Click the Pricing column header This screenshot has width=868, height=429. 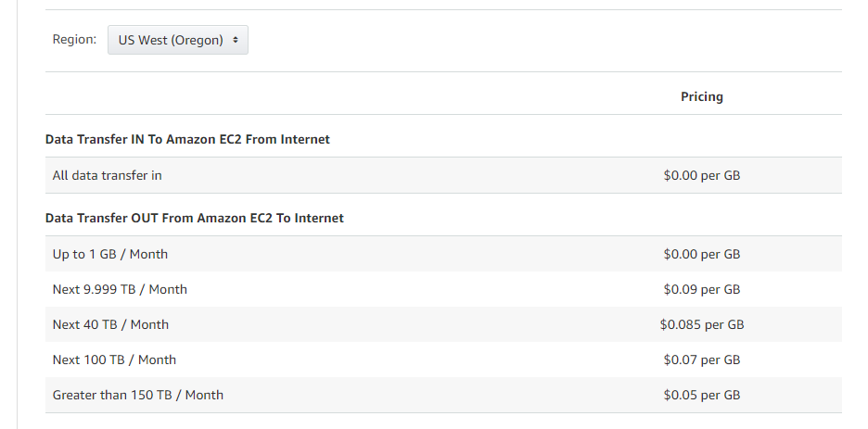click(x=701, y=96)
